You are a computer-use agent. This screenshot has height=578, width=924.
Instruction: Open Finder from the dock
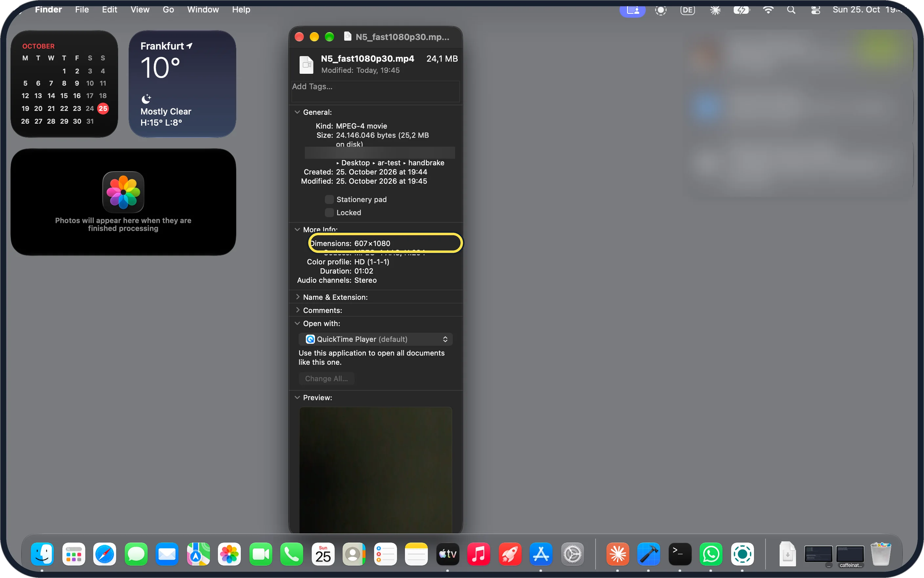pyautogui.click(x=42, y=554)
